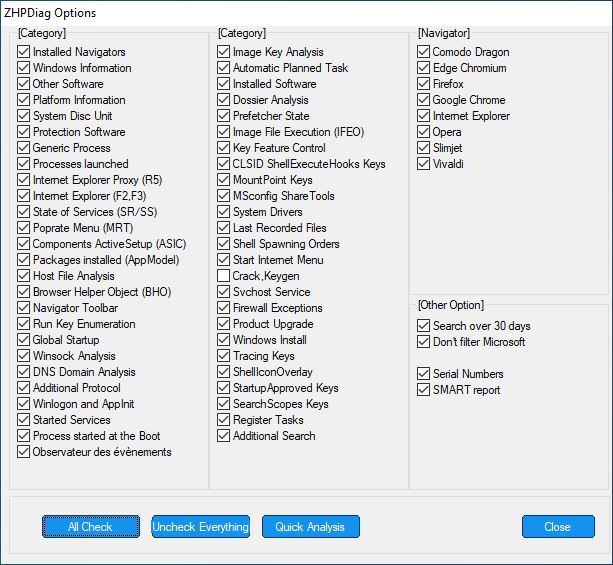Check the Crack,Keygen checkbox
Image resolution: width=613 pixels, height=565 pixels.
point(223,276)
